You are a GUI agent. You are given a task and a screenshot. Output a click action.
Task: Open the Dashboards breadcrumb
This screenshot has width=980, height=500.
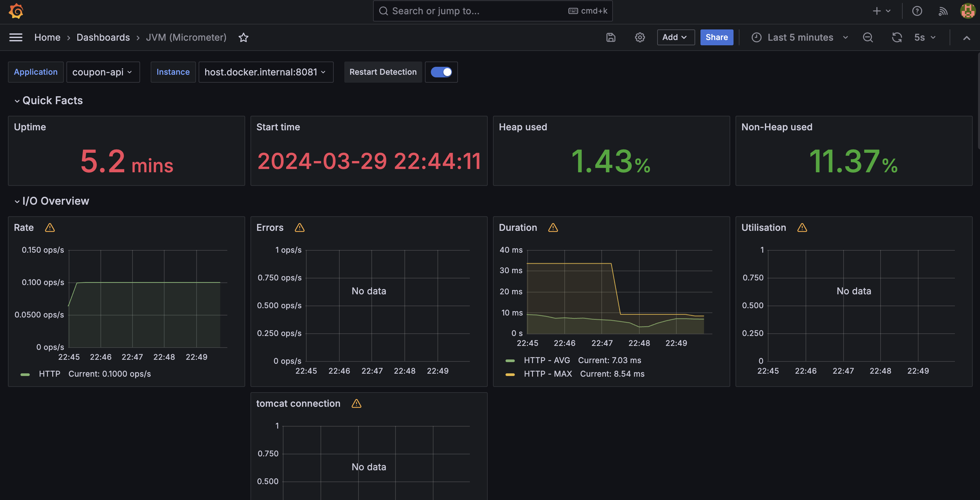(103, 37)
